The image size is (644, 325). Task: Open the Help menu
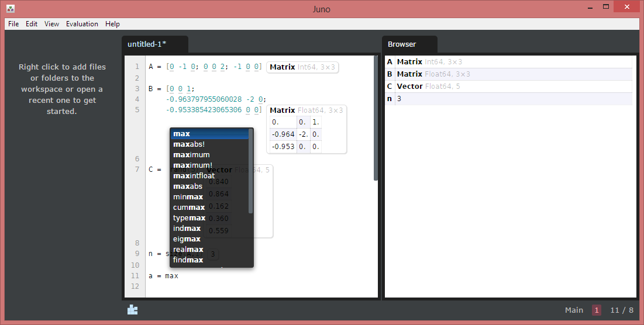coord(112,24)
